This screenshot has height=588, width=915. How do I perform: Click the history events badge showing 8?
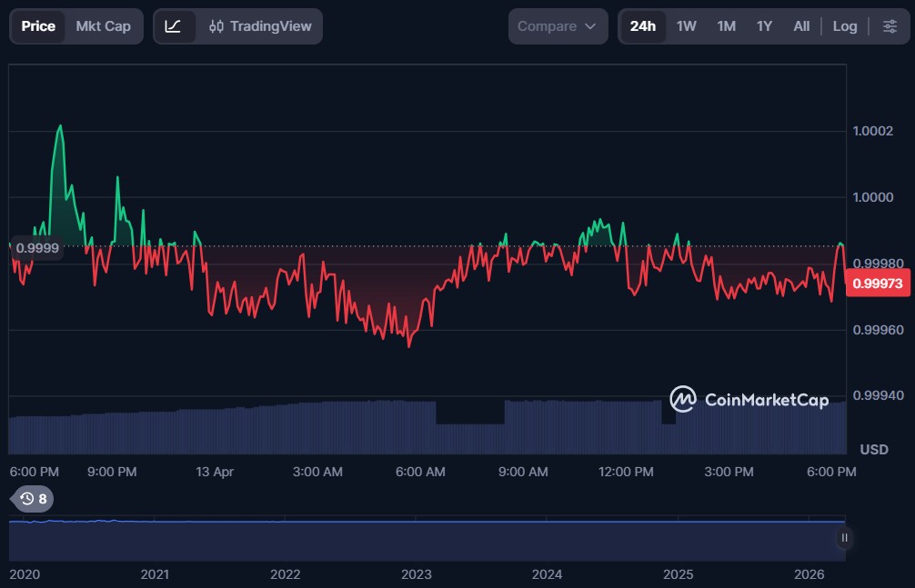pyautogui.click(x=34, y=498)
